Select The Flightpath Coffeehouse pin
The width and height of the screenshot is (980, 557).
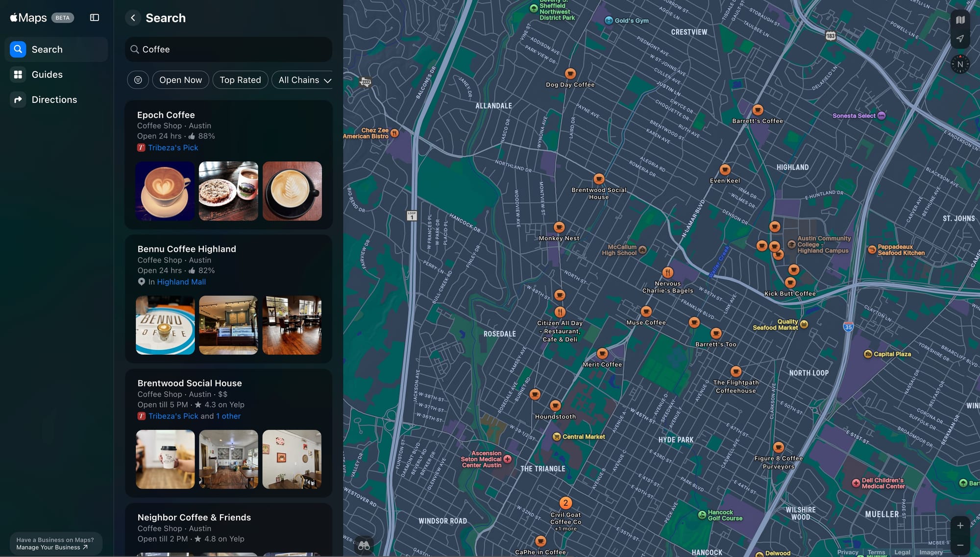[735, 372]
